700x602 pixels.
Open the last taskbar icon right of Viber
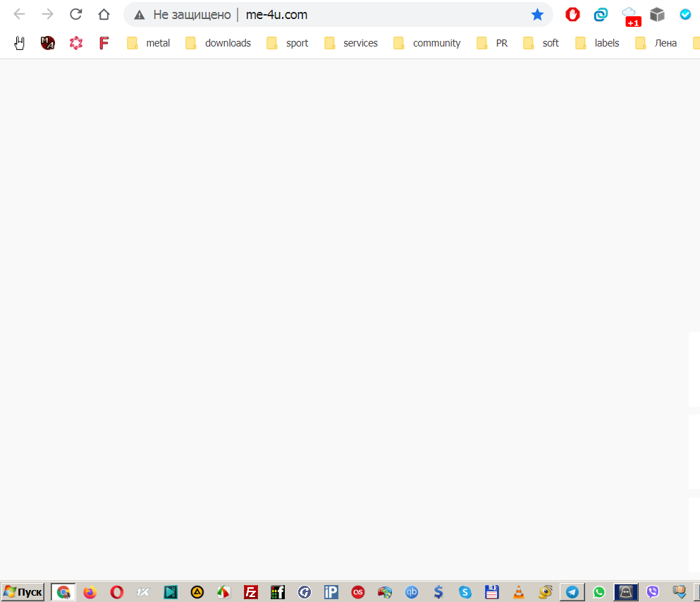click(680, 592)
